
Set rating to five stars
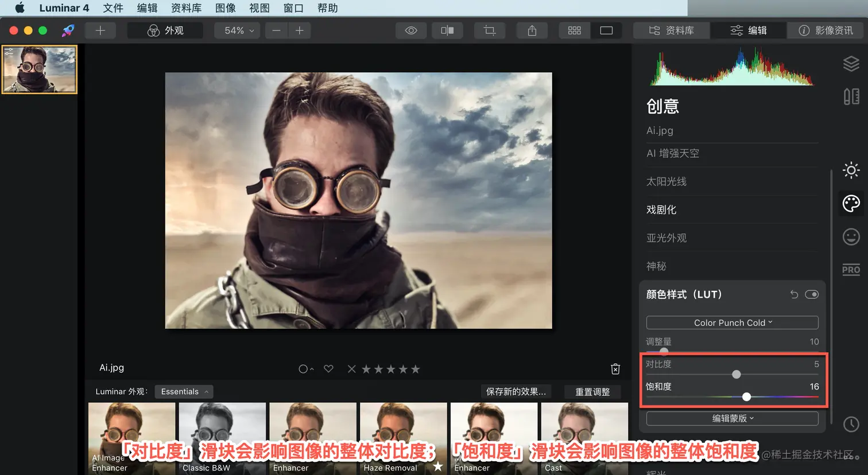click(x=416, y=369)
